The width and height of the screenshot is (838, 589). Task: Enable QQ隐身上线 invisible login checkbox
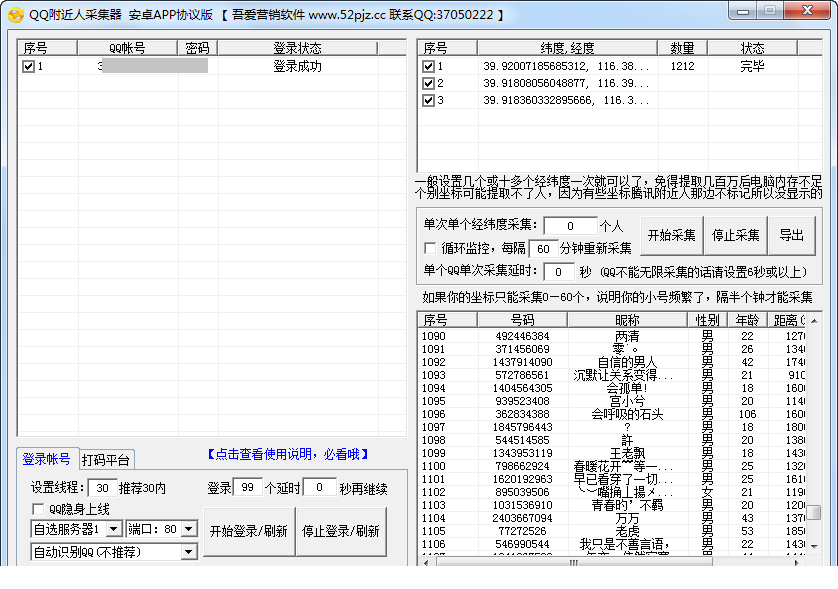tap(38, 509)
